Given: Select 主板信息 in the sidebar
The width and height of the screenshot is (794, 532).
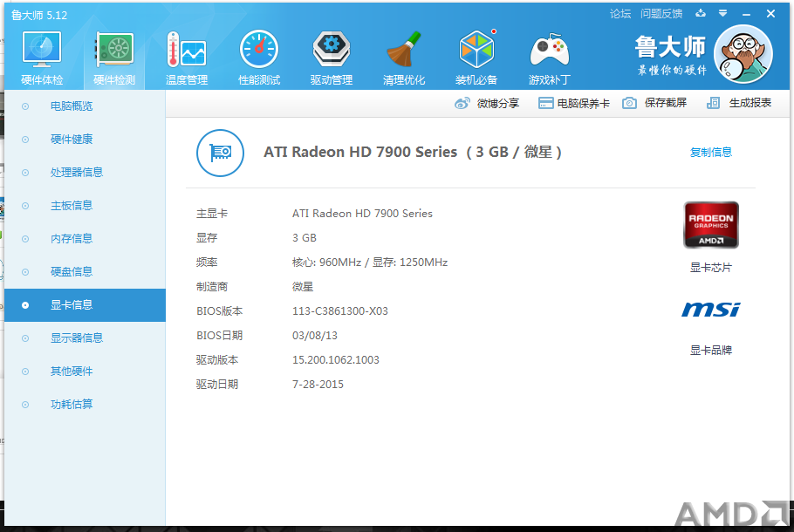Looking at the screenshot, I should point(86,206).
